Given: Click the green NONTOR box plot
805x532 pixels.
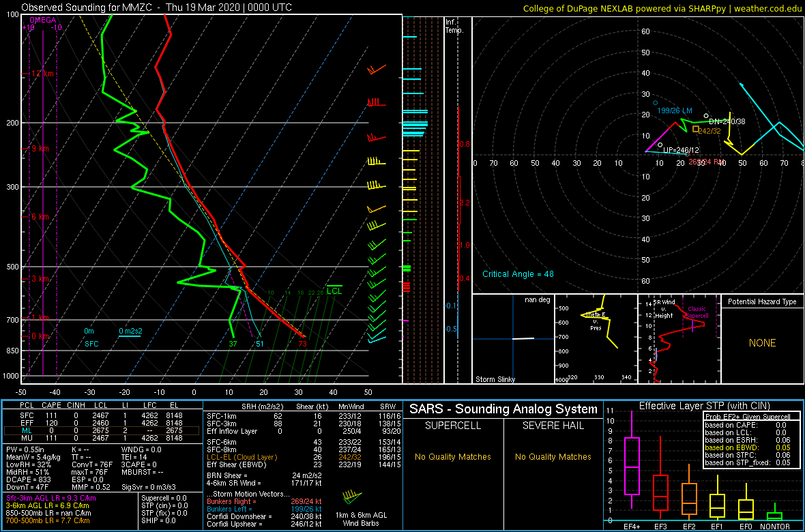Looking at the screenshot, I should pyautogui.click(x=774, y=515).
